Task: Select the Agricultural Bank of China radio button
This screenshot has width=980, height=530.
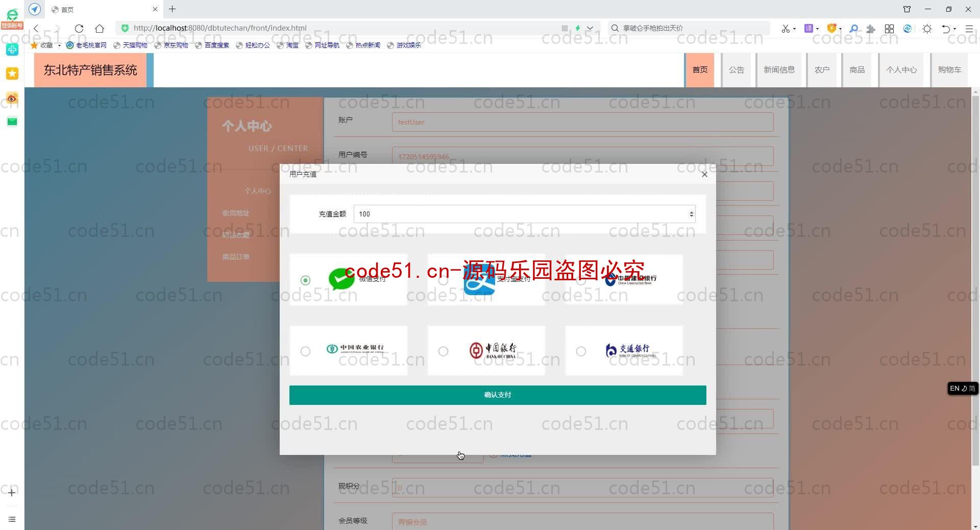Action: tap(305, 351)
